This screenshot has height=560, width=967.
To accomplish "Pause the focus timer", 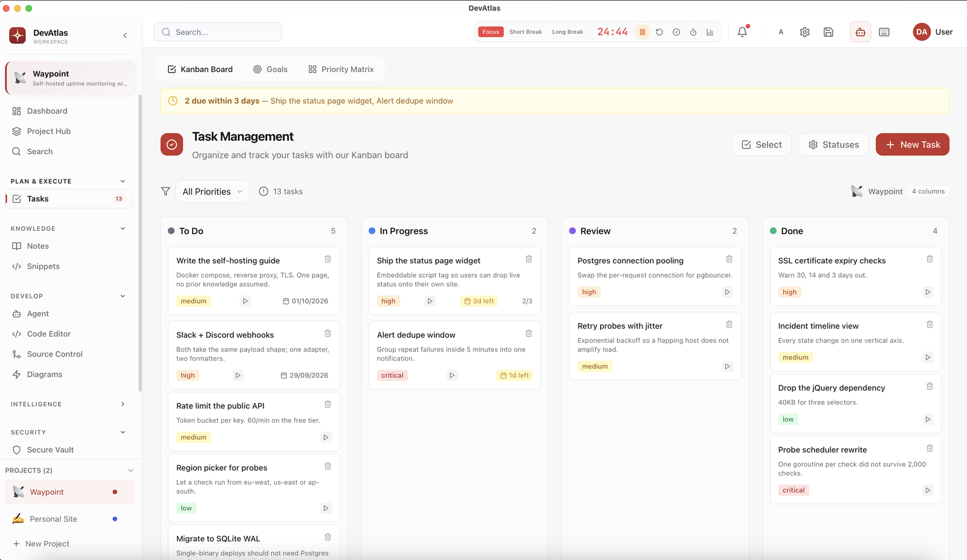I will [642, 32].
